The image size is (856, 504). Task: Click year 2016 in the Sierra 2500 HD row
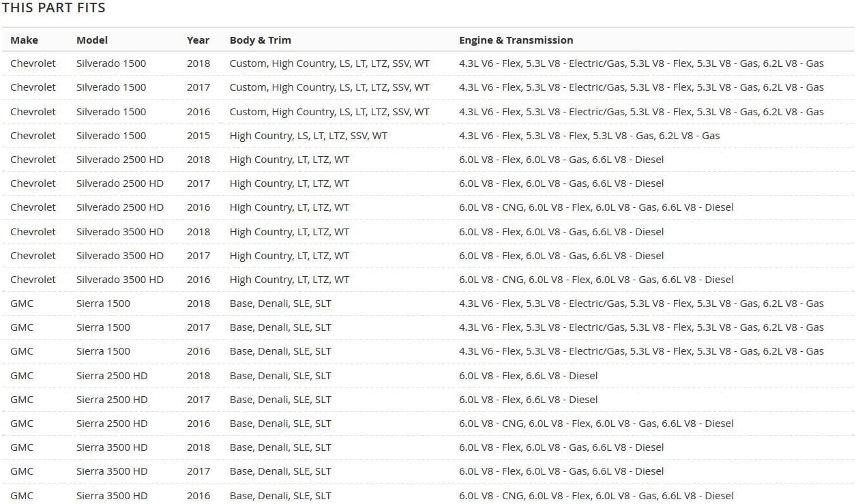click(198, 424)
